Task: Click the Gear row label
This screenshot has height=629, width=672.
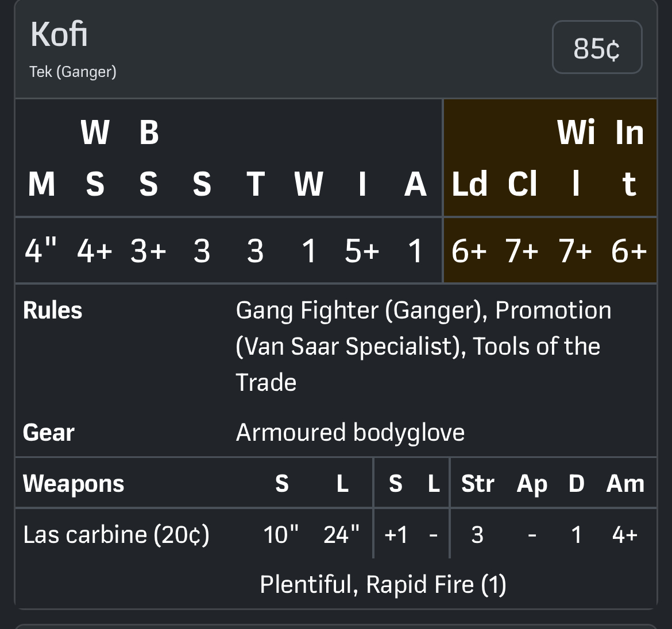Action: (49, 433)
